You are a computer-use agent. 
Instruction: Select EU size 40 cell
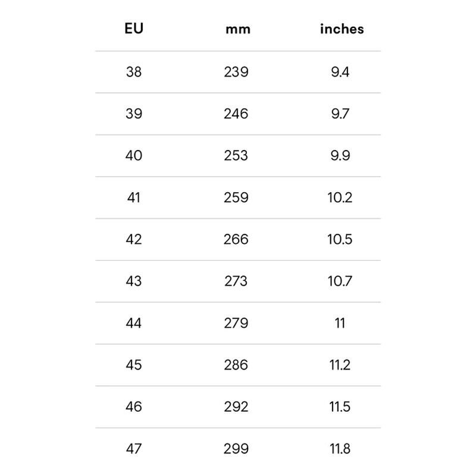tap(134, 155)
